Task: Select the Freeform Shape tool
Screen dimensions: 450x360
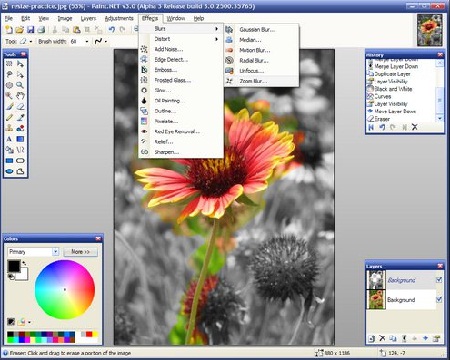Action: click(20, 171)
